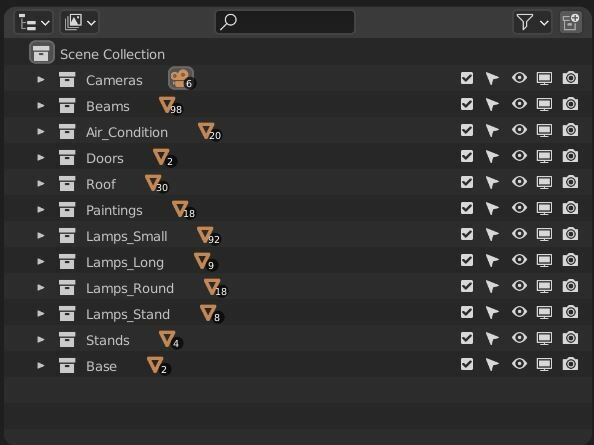
Task: Click the render camera icon for Doors
Action: [570, 156]
